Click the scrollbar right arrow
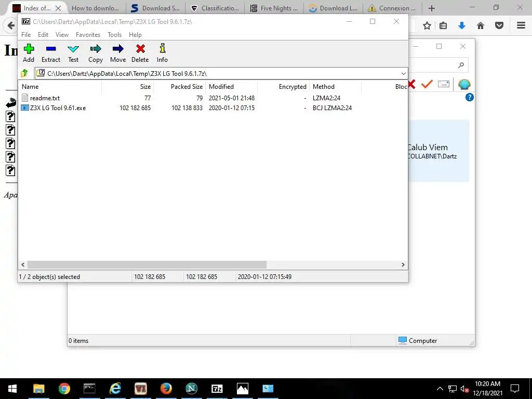 [x=403, y=264]
